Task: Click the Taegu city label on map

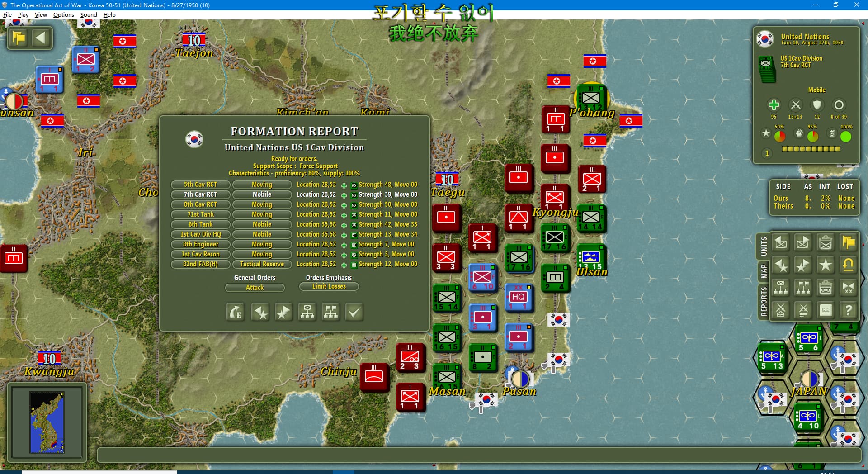Action: [x=448, y=192]
